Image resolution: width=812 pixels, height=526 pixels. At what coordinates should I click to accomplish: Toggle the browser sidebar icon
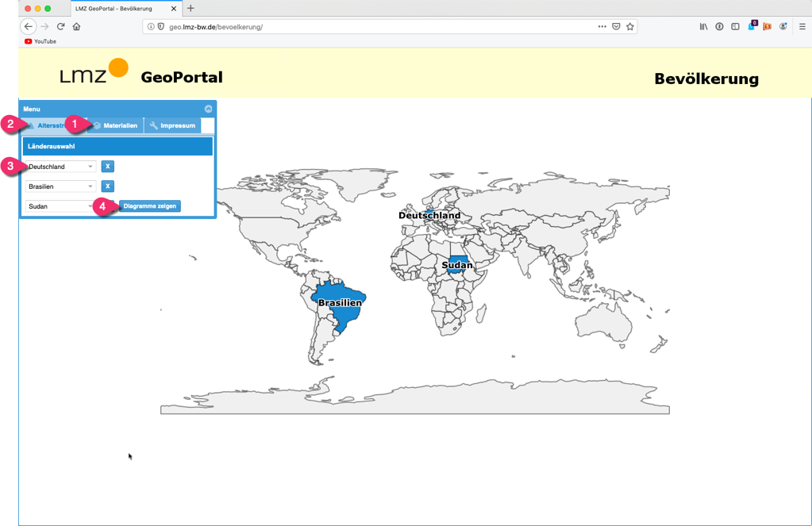coord(735,27)
